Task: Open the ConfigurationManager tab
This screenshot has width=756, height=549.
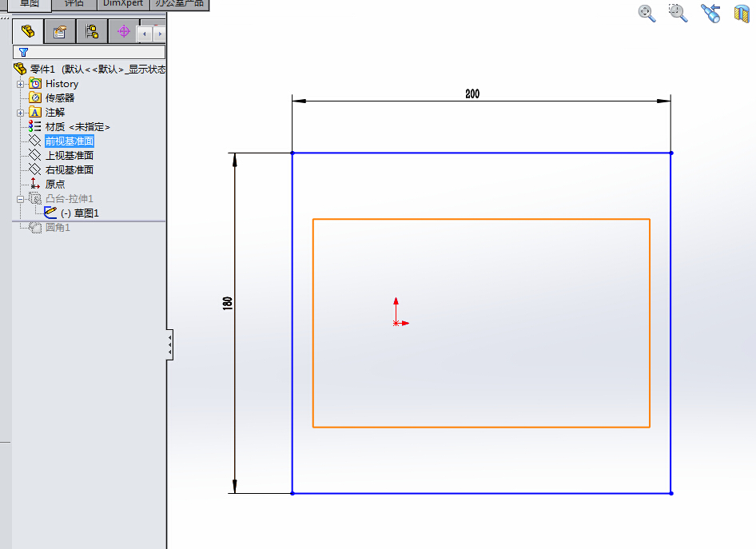Action: pyautogui.click(x=92, y=32)
